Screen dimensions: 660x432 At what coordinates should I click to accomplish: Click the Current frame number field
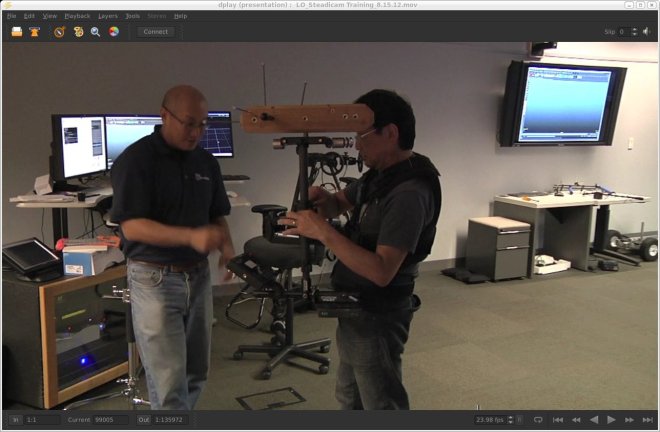[x=109, y=420]
